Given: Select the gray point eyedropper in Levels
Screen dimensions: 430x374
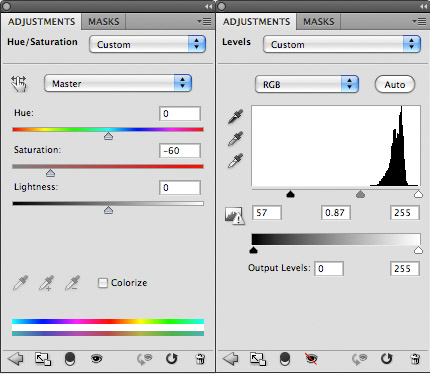Looking at the screenshot, I should (x=236, y=138).
